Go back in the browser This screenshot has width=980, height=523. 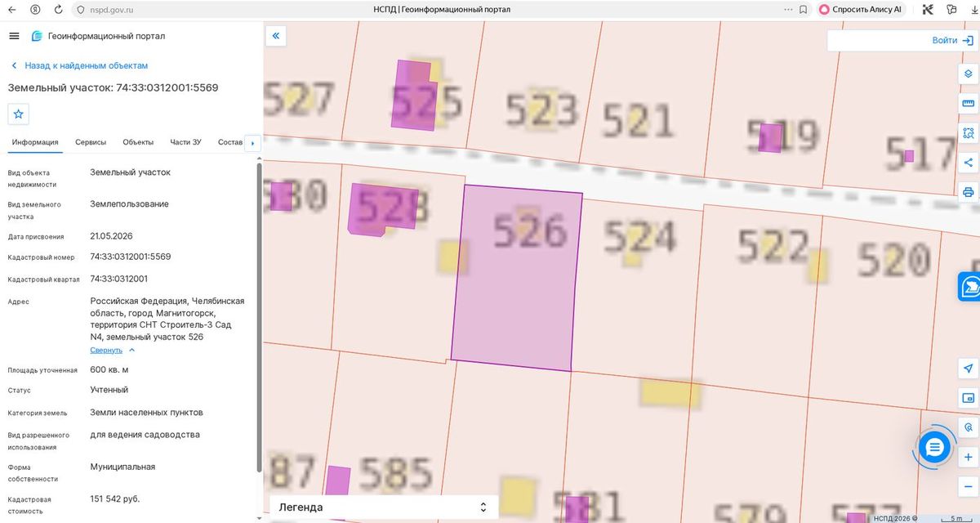pos(11,10)
